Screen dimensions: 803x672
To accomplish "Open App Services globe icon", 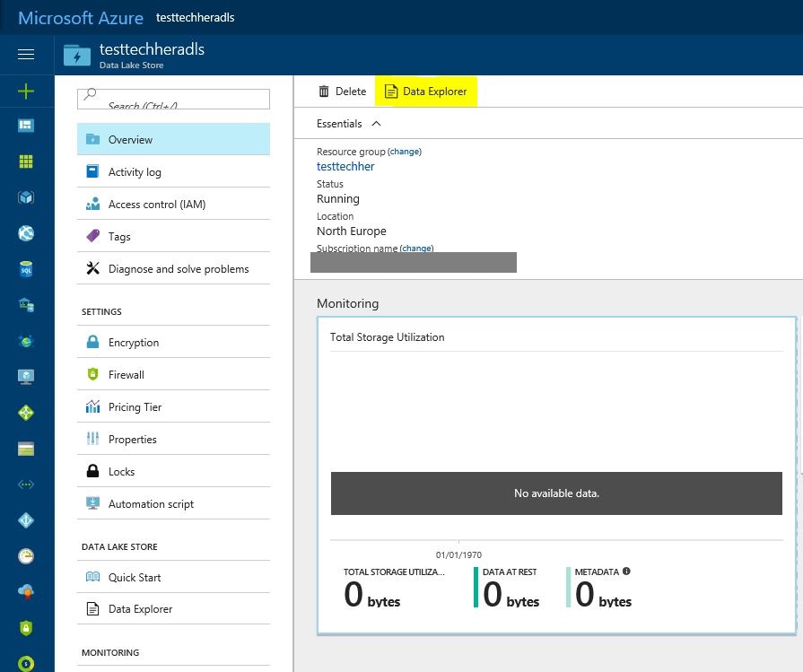I will click(26, 233).
